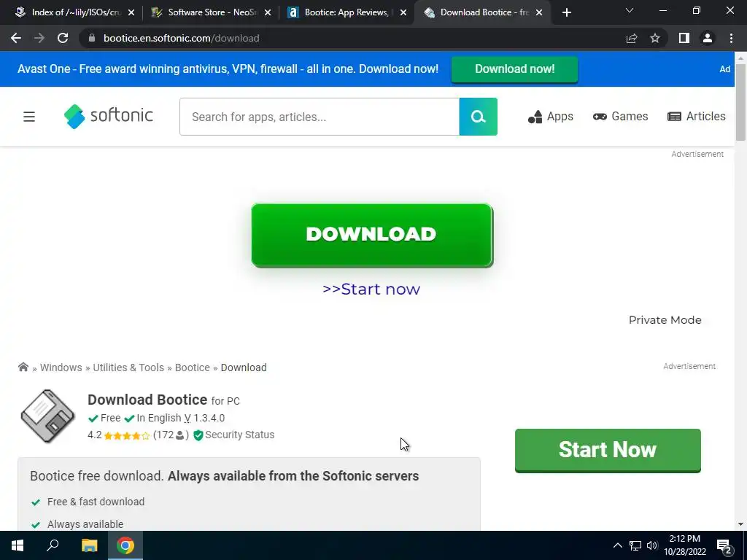747x560 pixels.
Task: Click the Ad label in banner
Action: click(x=724, y=69)
